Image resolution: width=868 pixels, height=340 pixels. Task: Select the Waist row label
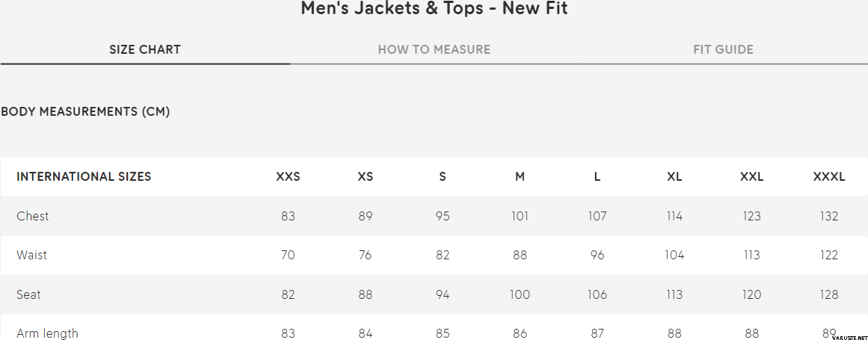(32, 255)
